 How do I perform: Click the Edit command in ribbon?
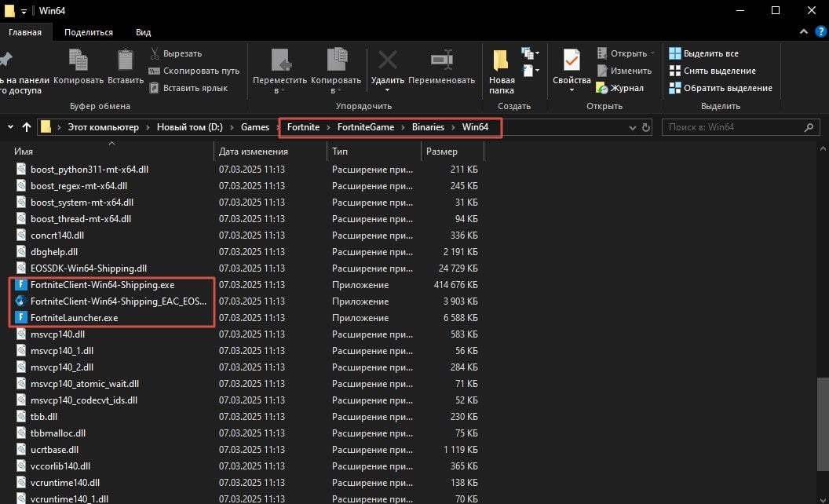point(624,71)
